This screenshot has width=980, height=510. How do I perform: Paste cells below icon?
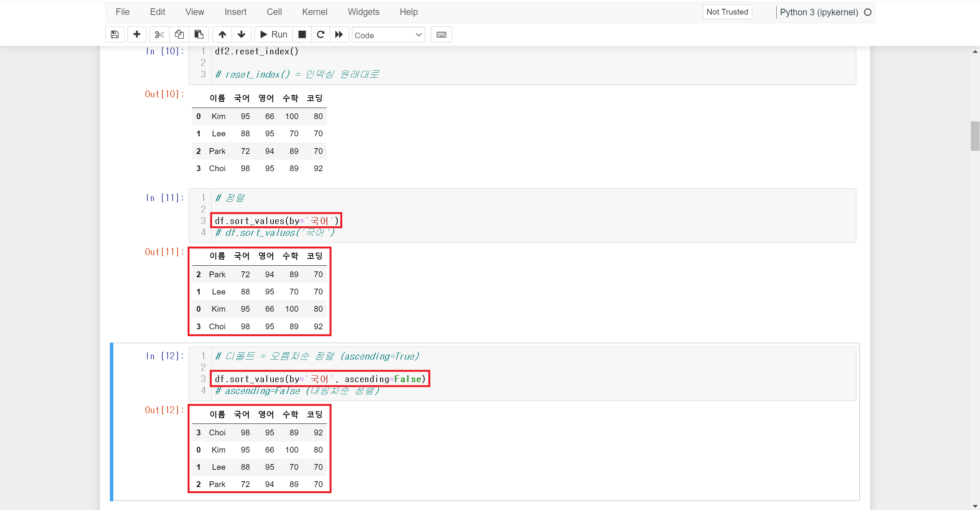click(x=199, y=34)
